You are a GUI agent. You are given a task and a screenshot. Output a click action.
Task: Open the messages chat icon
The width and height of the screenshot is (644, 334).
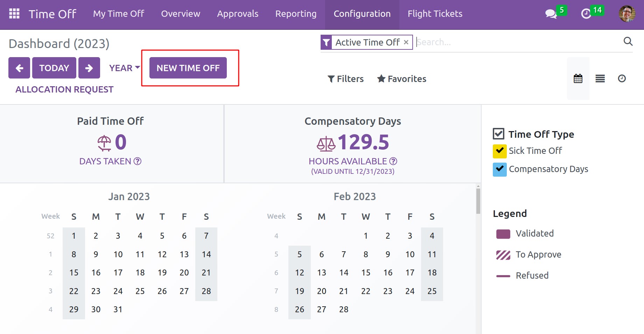[551, 14]
